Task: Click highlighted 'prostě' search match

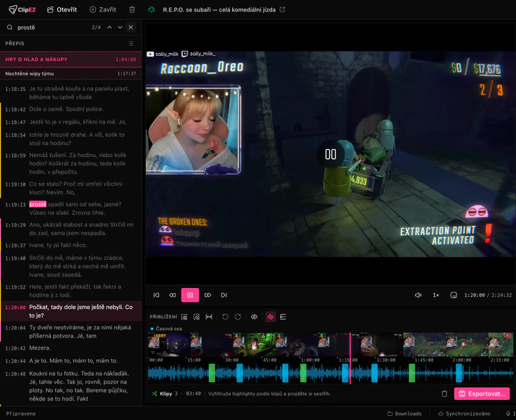Action: 37,204
